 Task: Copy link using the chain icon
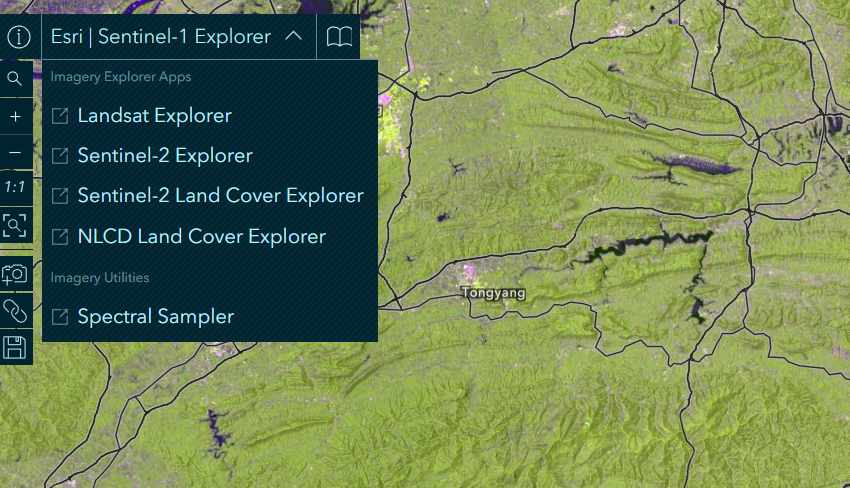click(x=15, y=311)
